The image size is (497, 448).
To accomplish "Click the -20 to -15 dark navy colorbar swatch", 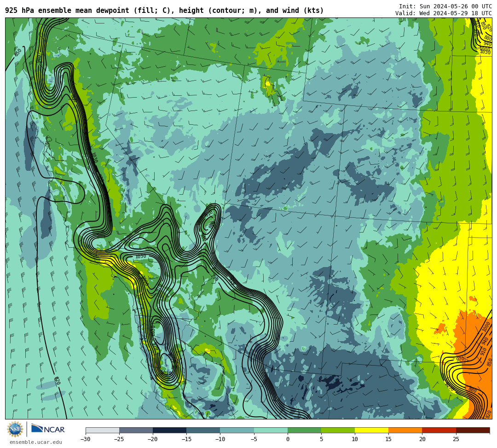I will coord(169,430).
